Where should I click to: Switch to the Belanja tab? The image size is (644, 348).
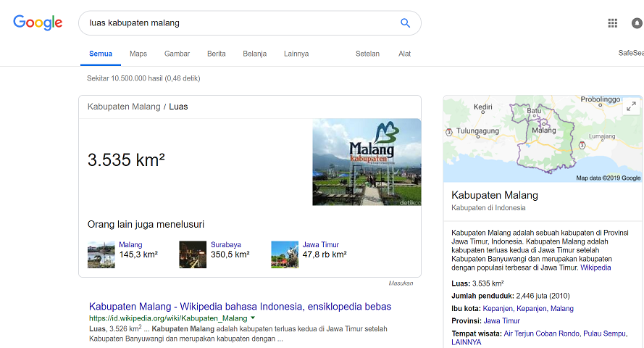point(255,54)
